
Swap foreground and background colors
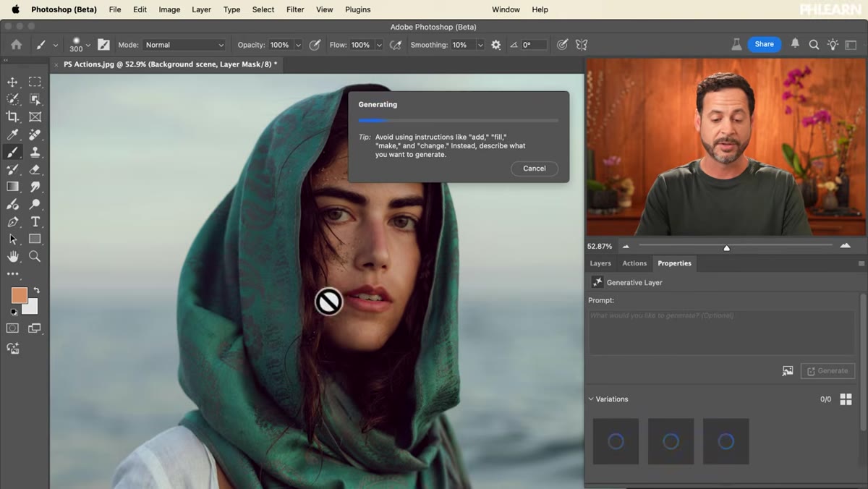pyautogui.click(x=36, y=290)
